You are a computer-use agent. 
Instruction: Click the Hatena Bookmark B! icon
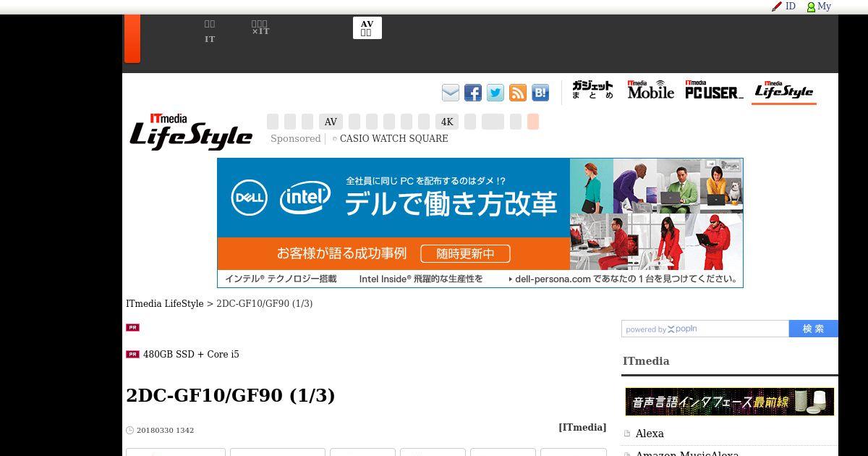[x=540, y=93]
